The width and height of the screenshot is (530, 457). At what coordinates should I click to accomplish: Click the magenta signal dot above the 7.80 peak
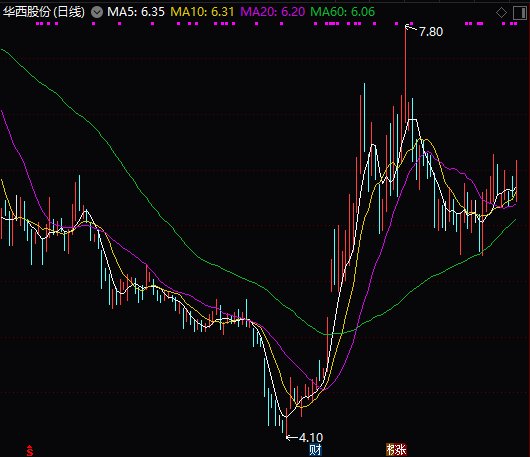(411, 24)
